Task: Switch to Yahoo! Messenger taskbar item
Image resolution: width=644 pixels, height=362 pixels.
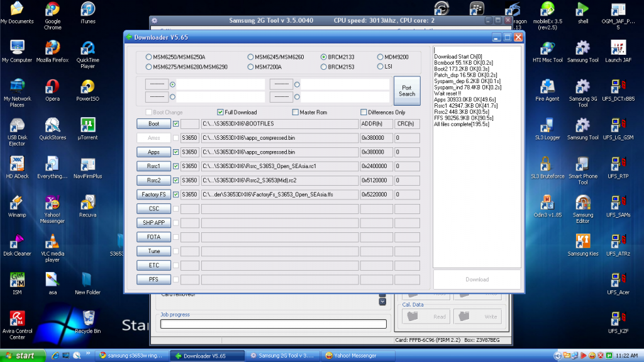Action: pos(357,356)
